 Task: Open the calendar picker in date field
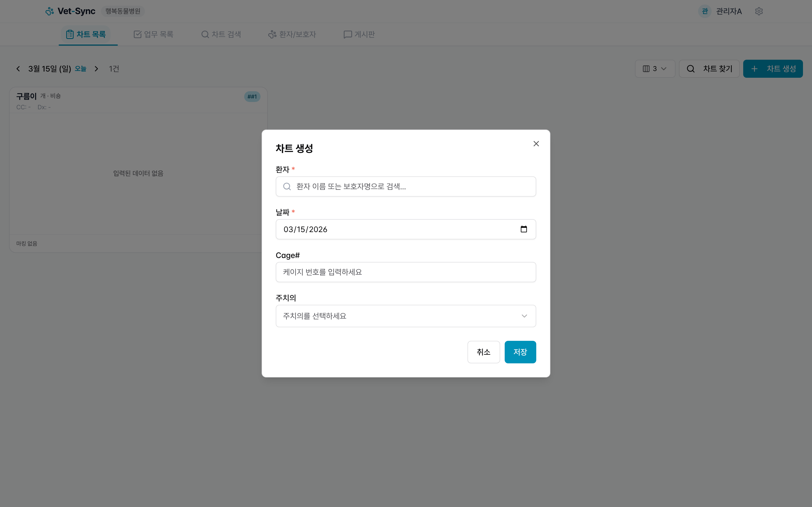click(524, 229)
